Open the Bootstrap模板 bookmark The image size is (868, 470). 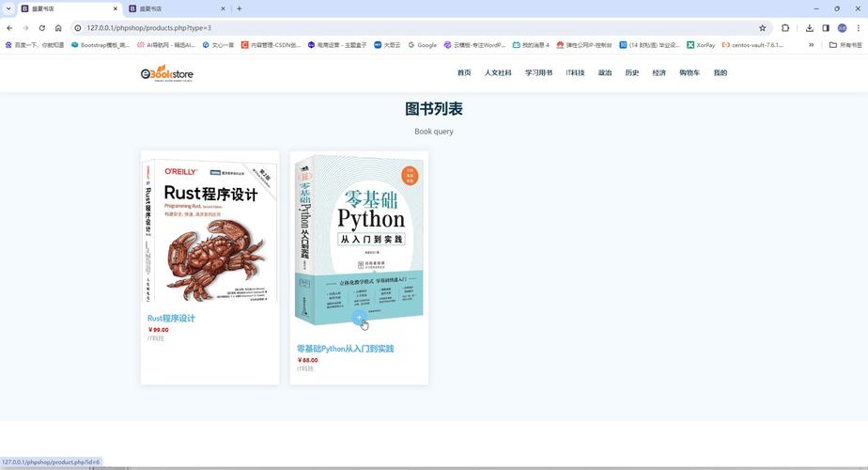(101, 45)
